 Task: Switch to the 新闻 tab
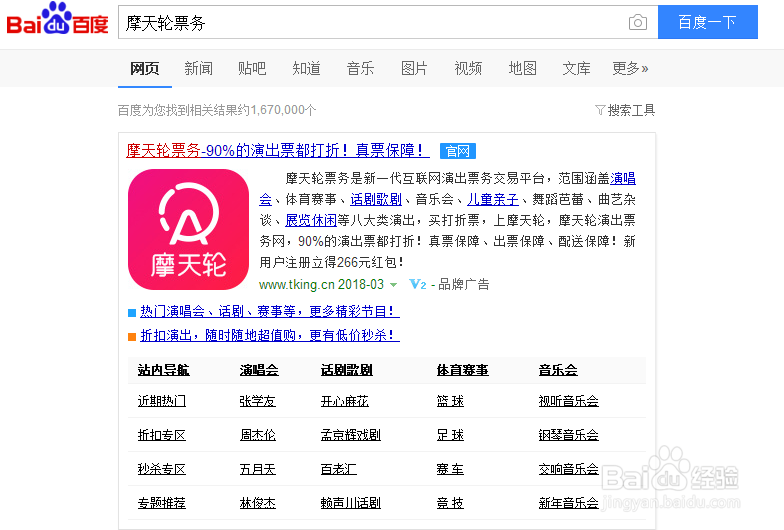click(x=198, y=68)
